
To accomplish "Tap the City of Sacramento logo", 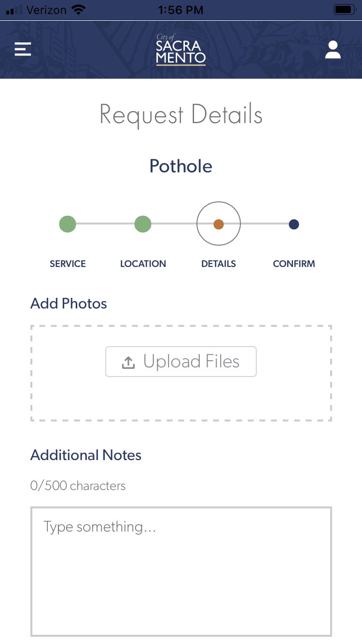I will (181, 50).
